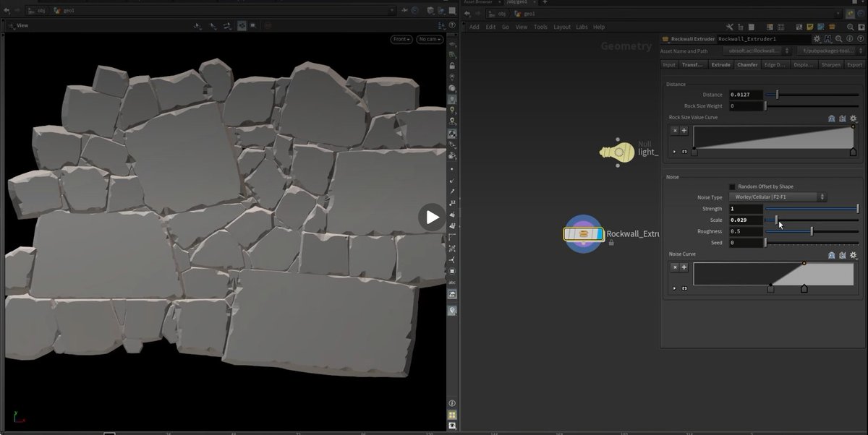Open the Edit menu in network editor
Viewport: 868px width, 435px height.
(x=490, y=27)
